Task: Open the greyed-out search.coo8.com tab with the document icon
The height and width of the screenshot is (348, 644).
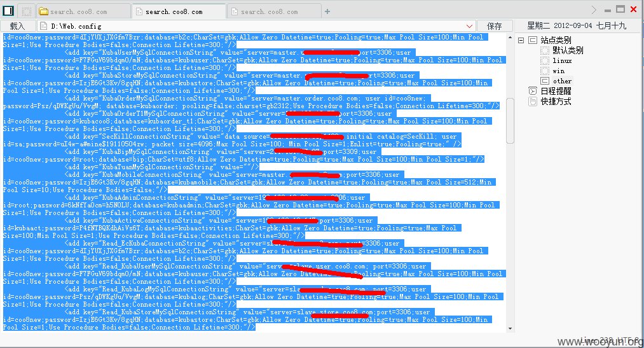Action: click(274, 11)
